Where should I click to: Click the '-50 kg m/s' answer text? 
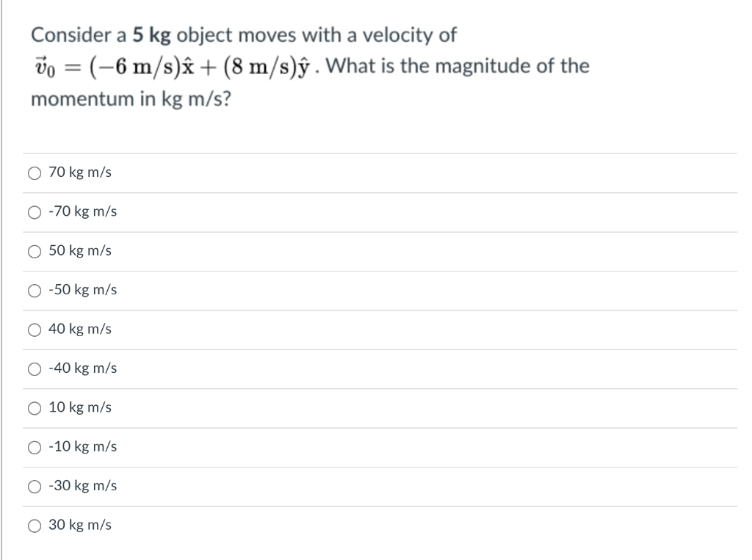(x=82, y=290)
